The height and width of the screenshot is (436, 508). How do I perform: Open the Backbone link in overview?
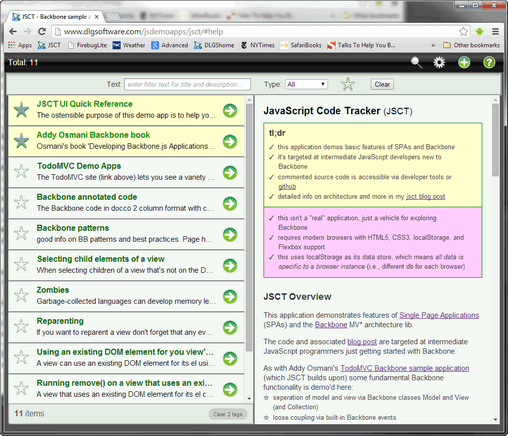(x=331, y=325)
